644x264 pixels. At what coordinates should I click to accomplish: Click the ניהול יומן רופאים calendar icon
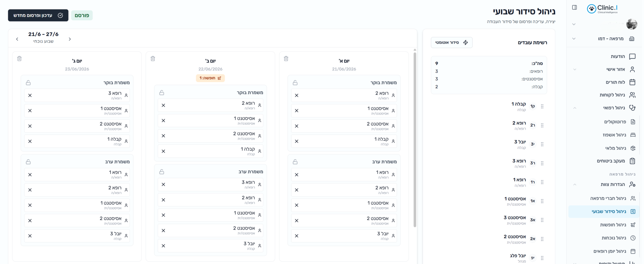(x=633, y=251)
